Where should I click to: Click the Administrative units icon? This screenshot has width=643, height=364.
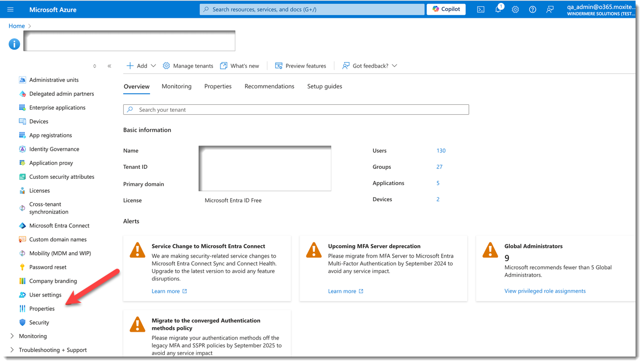22,80
